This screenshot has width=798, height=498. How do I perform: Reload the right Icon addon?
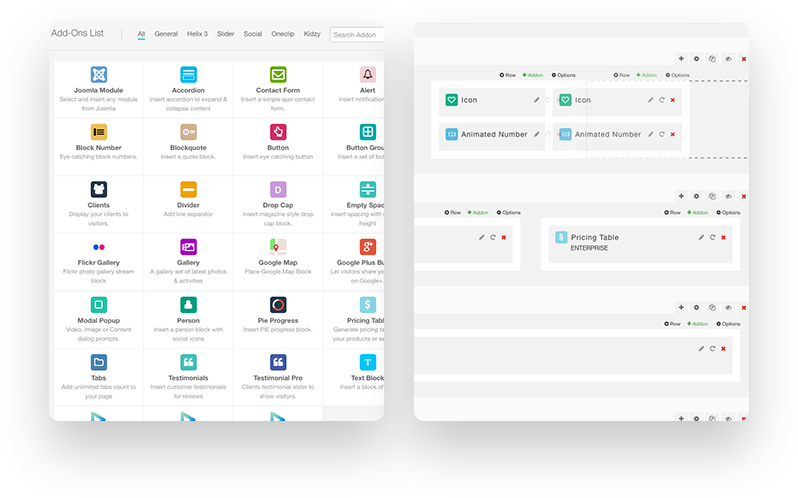click(662, 100)
